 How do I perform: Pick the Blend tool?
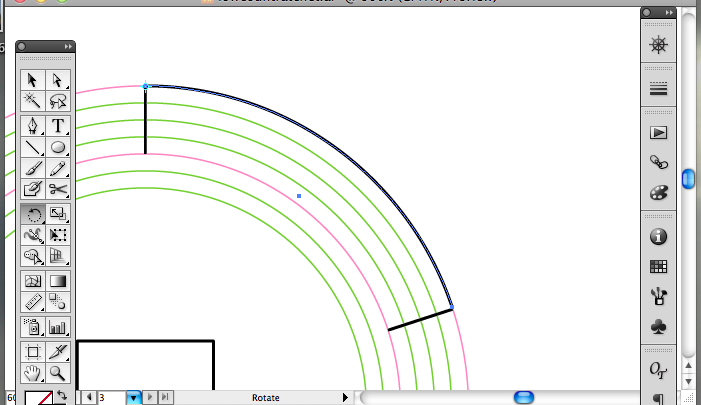pyautogui.click(x=58, y=302)
